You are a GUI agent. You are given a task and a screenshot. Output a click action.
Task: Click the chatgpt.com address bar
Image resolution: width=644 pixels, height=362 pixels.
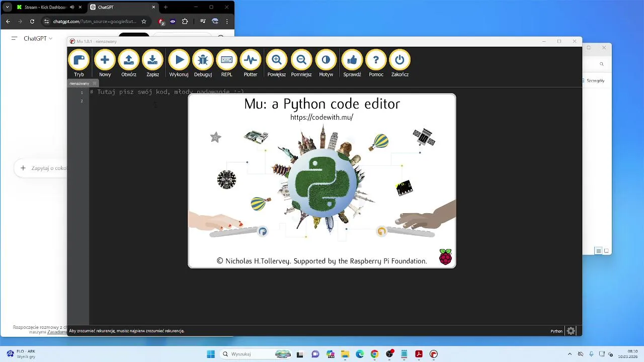click(95, 22)
